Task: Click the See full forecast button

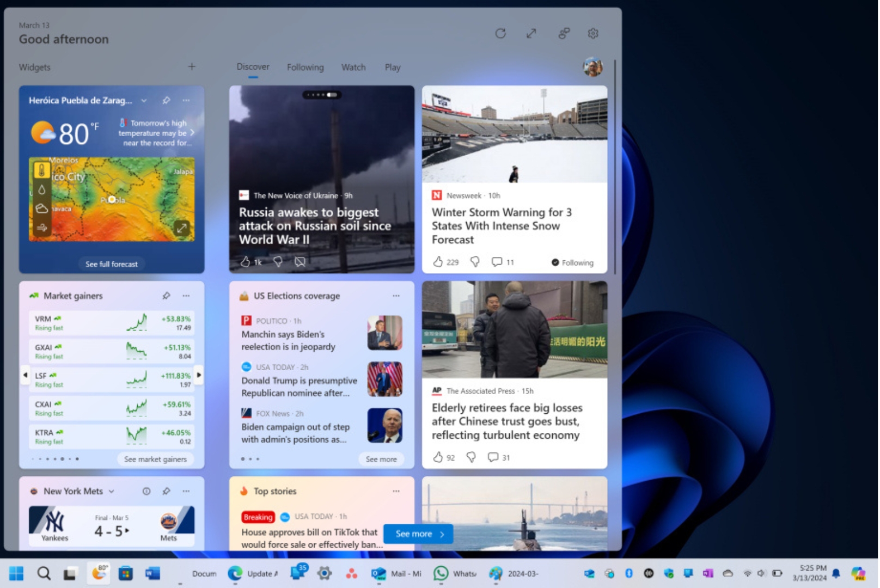Action: pyautogui.click(x=112, y=264)
